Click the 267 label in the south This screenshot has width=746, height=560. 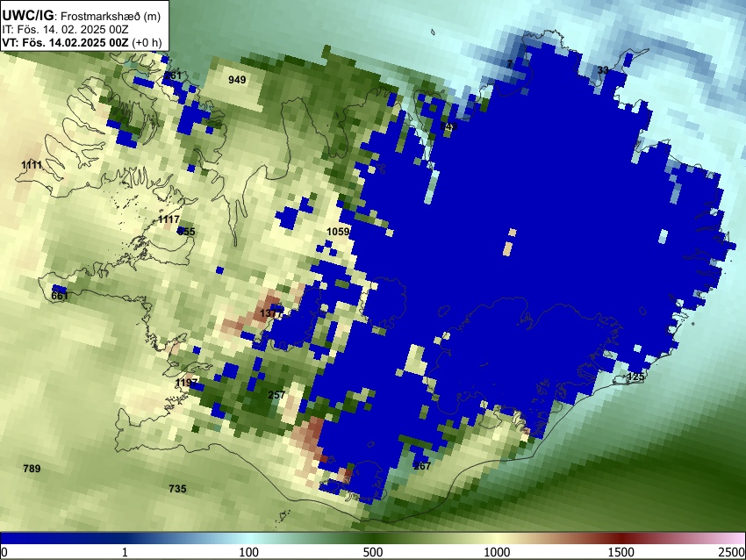coord(422,466)
